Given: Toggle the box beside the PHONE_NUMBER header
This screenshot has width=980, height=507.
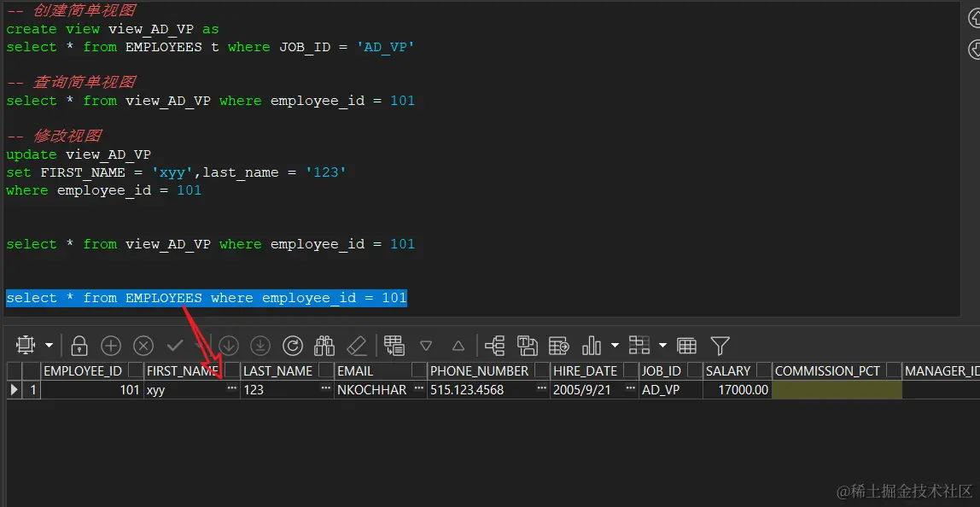Looking at the screenshot, I should point(541,370).
